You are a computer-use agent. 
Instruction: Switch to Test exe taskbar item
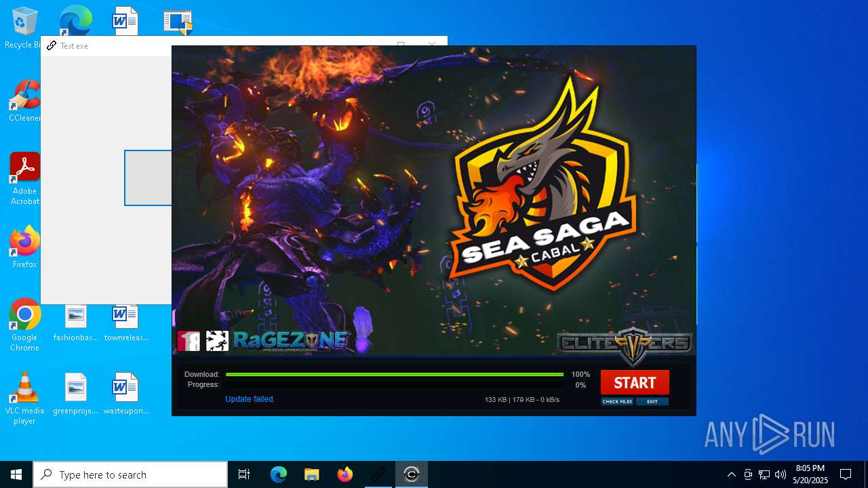pyautogui.click(x=378, y=474)
